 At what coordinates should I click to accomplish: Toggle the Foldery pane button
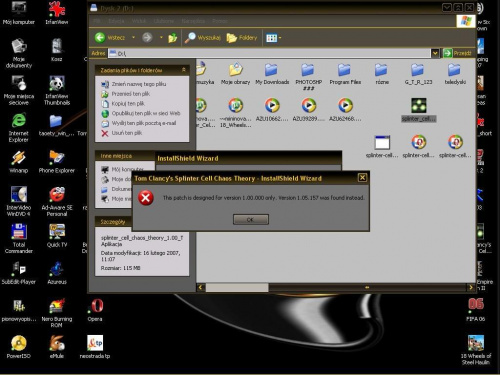tap(242, 38)
